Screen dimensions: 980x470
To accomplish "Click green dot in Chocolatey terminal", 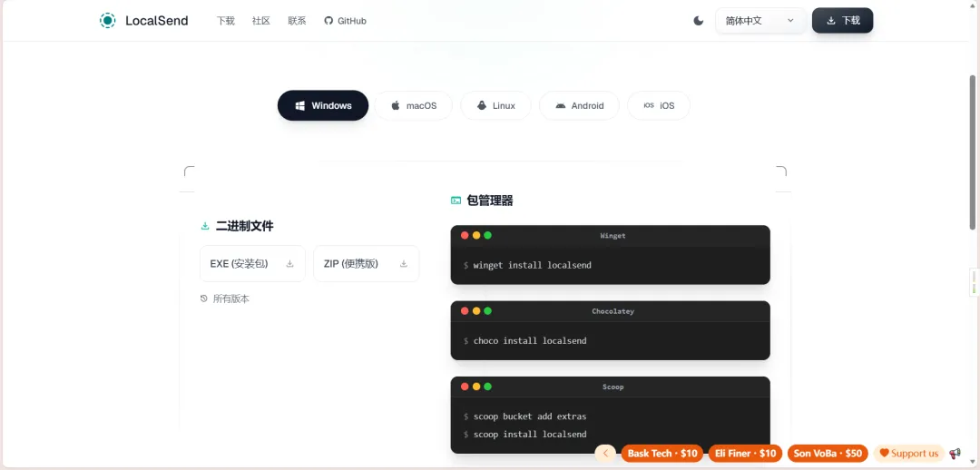I will point(487,311).
